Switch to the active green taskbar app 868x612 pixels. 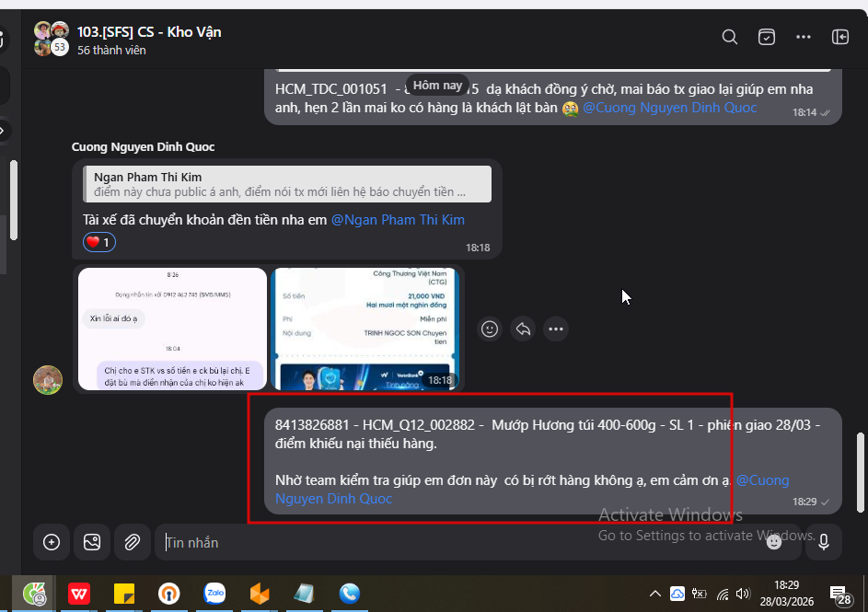(34, 595)
